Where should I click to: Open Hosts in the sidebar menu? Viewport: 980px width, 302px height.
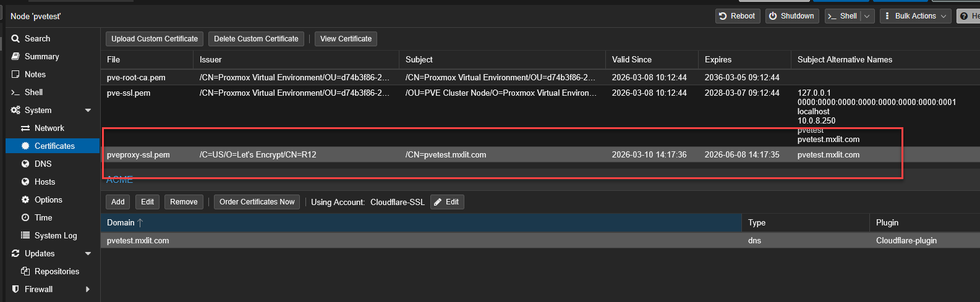click(x=45, y=182)
